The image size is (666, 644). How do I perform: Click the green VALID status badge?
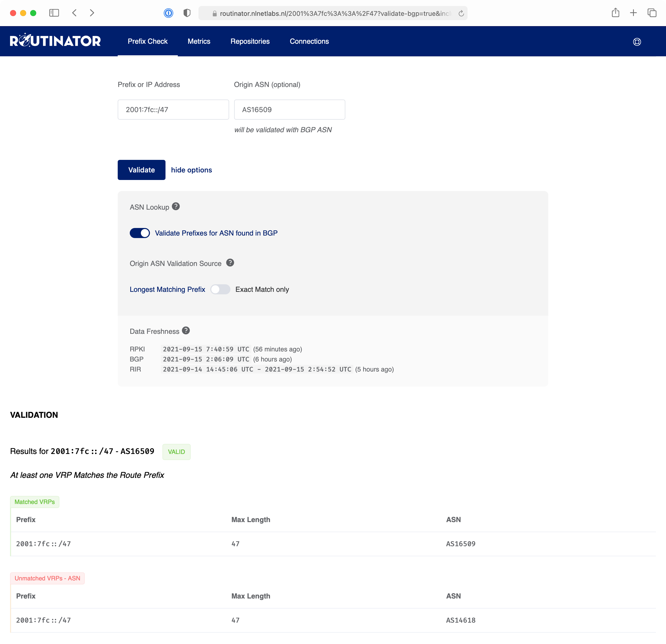[176, 452]
